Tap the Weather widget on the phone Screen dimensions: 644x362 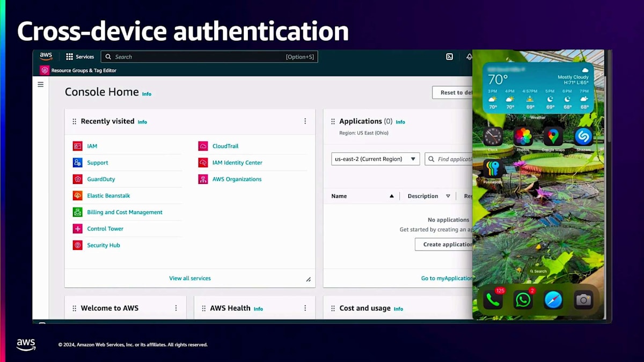[538, 88]
